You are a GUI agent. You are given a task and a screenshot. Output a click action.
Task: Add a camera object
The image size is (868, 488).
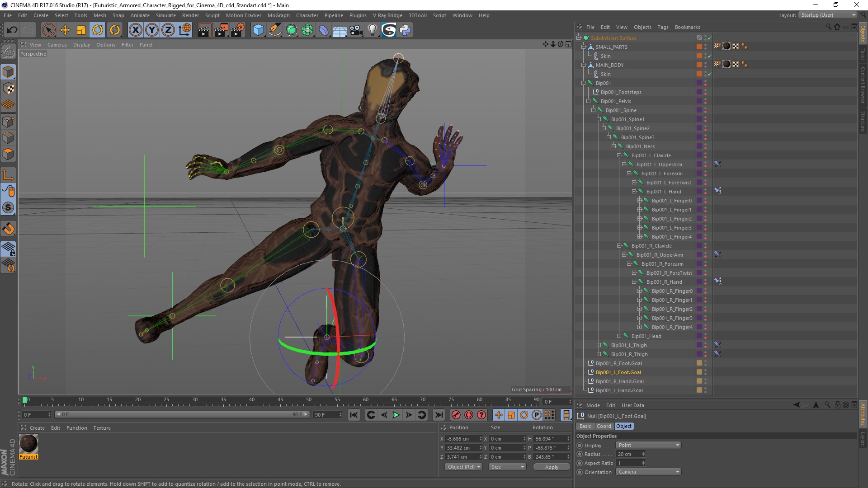point(356,30)
